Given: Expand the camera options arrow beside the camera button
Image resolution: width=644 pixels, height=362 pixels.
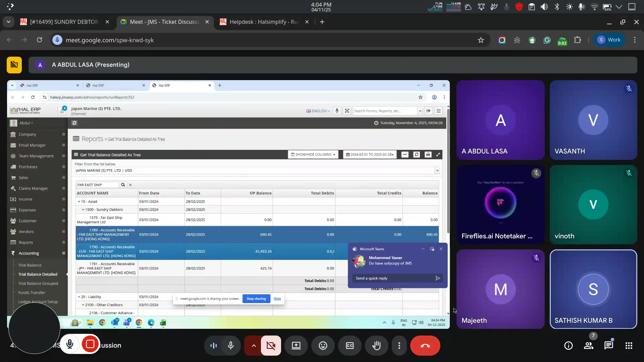Looking at the screenshot, I should point(254,346).
